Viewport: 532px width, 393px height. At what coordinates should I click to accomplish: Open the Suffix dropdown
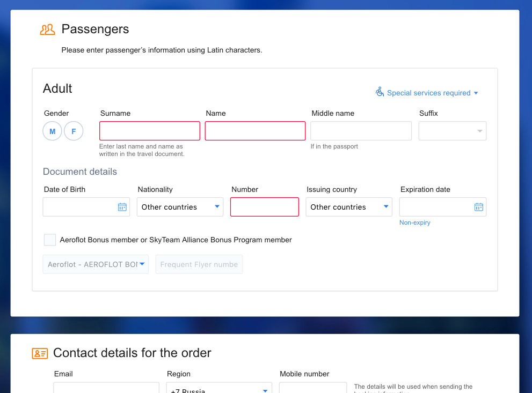tap(453, 131)
